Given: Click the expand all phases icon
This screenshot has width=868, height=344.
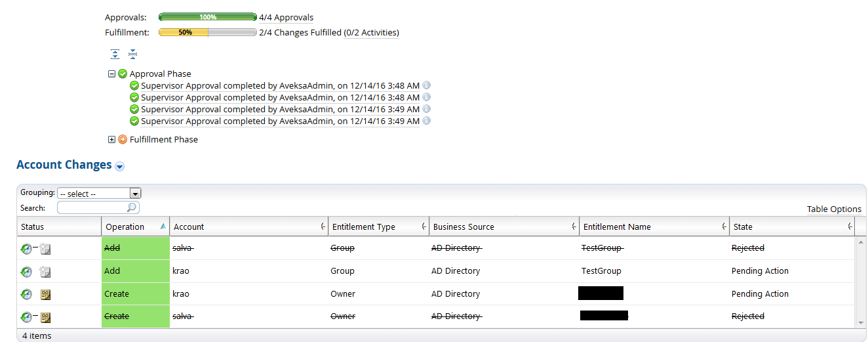Looking at the screenshot, I should tap(115, 54).
